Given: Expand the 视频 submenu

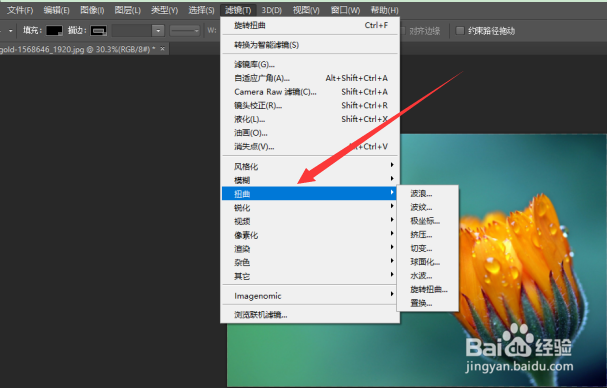Looking at the screenshot, I should [310, 221].
